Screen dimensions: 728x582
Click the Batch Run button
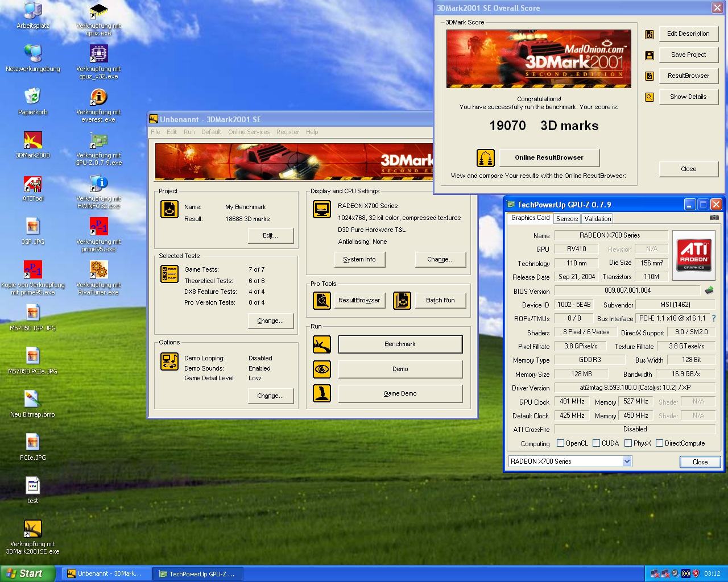click(440, 300)
